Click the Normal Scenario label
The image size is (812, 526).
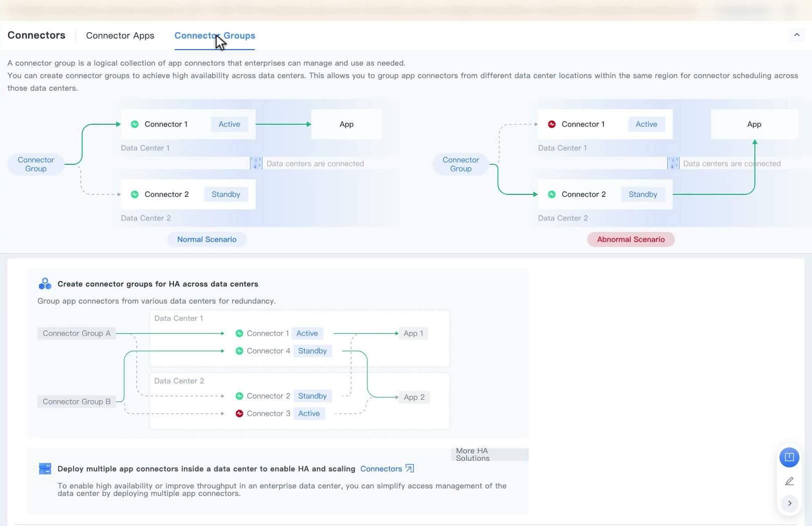click(207, 239)
